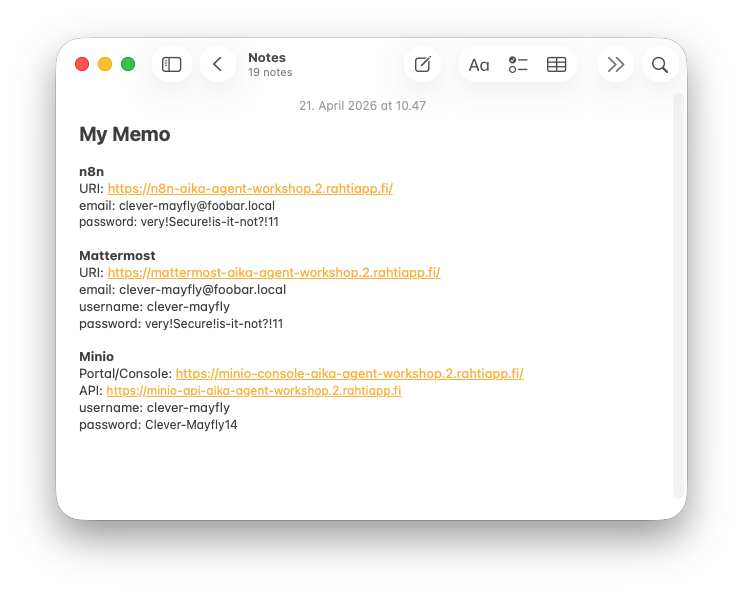743x594 pixels.
Task: Close the Notes window with red button
Action: tap(82, 64)
